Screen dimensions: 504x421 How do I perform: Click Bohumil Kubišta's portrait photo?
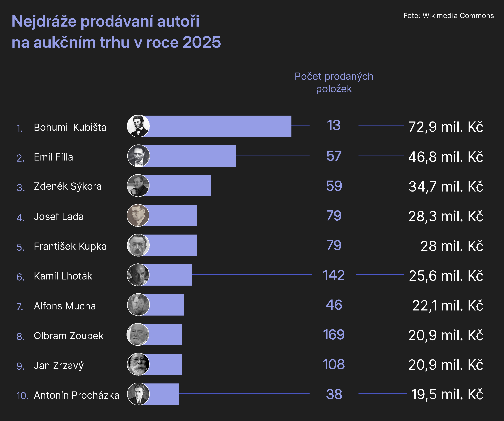tap(138, 126)
